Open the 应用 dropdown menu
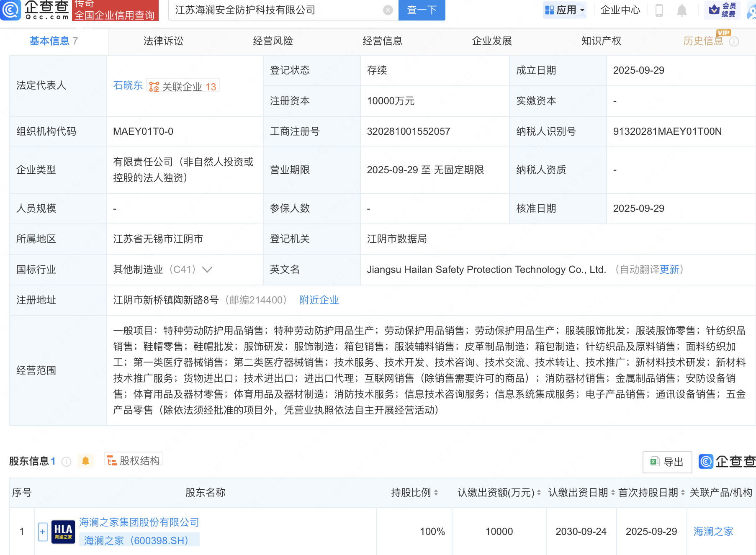Image resolution: width=756 pixels, height=555 pixels. (x=565, y=10)
